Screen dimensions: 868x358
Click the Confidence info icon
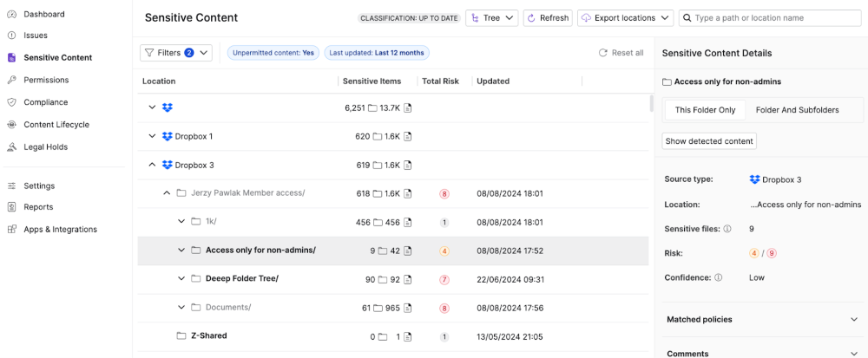tap(719, 278)
